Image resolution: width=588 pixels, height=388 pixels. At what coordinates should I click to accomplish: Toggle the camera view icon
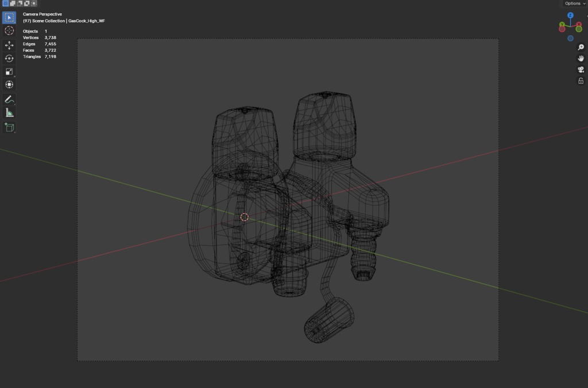click(x=581, y=69)
